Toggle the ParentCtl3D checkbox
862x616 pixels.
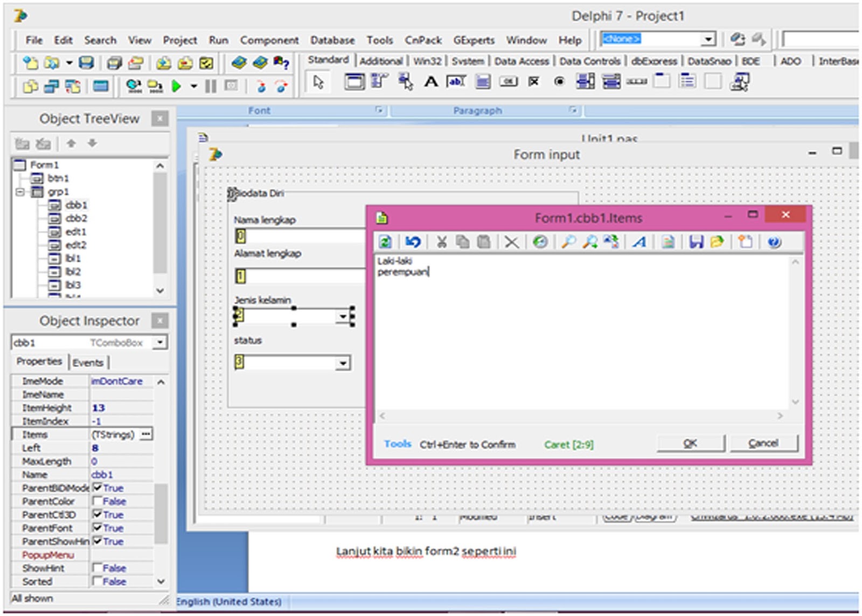[x=98, y=515]
